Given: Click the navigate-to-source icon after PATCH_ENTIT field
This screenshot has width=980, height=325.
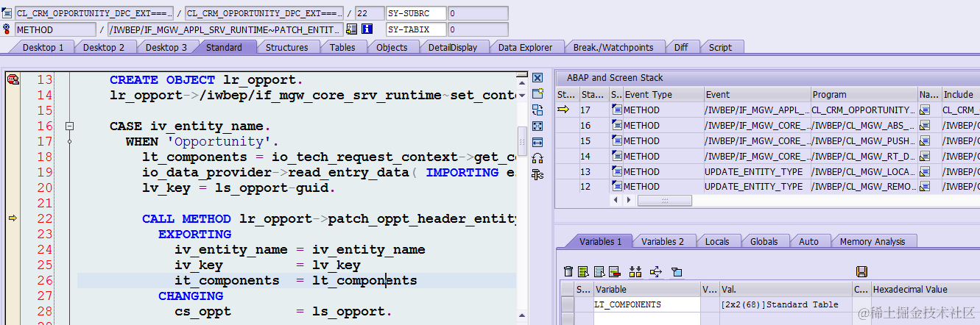Looking at the screenshot, I should 352,29.
